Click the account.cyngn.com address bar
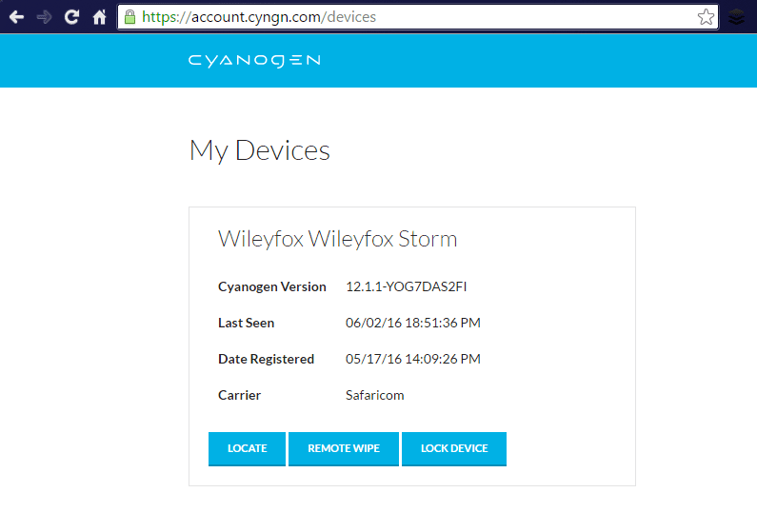 point(418,17)
